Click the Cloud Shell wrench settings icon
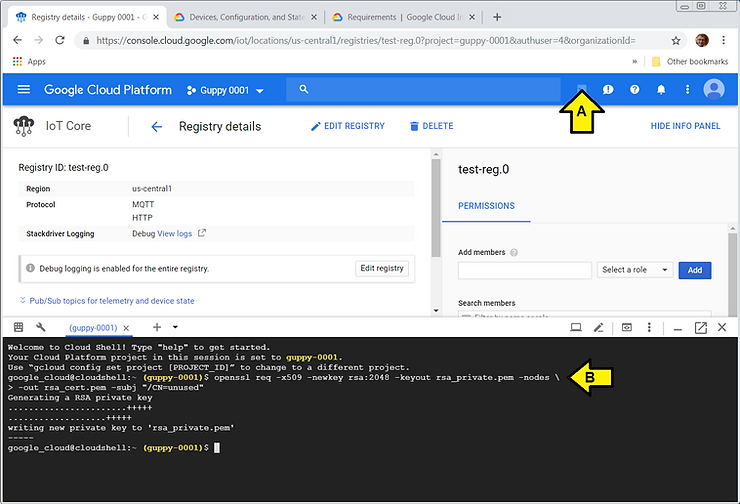The height and width of the screenshot is (504, 740). pos(41,327)
